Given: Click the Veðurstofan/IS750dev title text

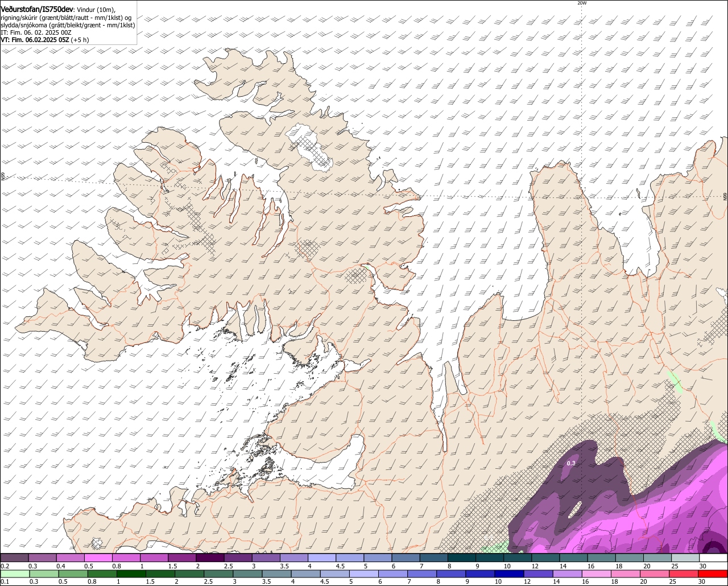Looking at the screenshot, I should point(37,9).
